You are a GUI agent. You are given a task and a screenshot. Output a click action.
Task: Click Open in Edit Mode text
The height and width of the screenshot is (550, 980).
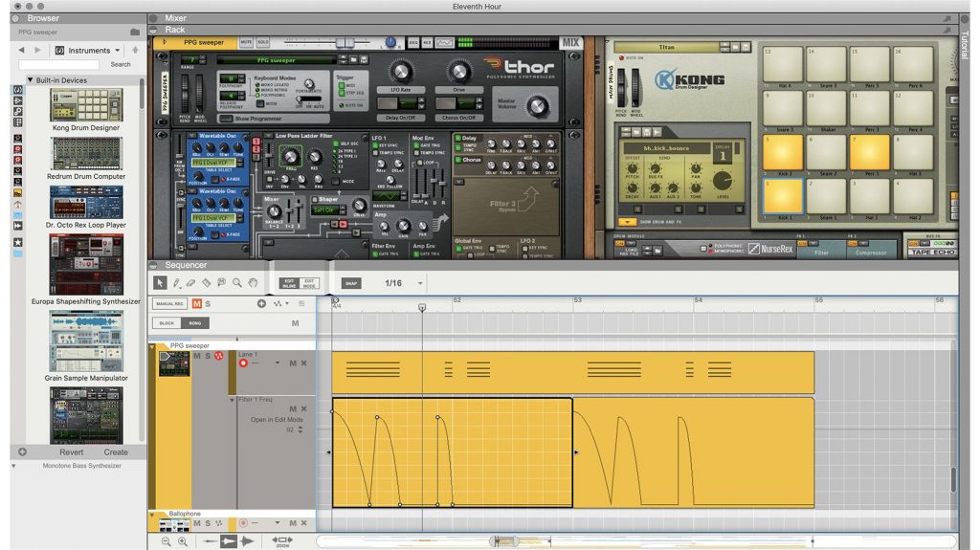tap(277, 419)
